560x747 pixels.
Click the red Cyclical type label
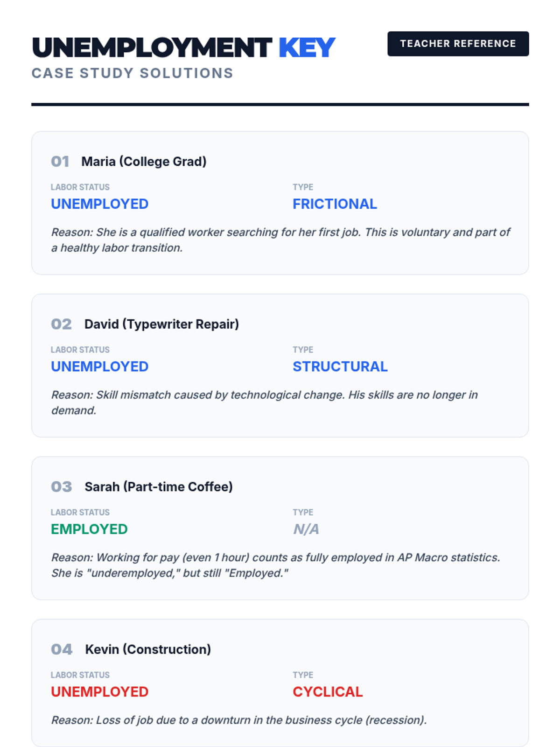coord(328,691)
